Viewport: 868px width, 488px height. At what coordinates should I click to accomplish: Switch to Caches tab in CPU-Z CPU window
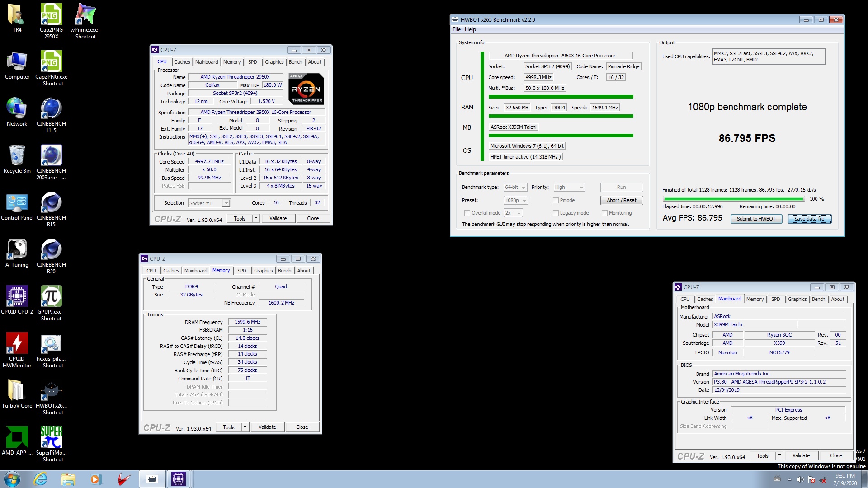coord(182,62)
